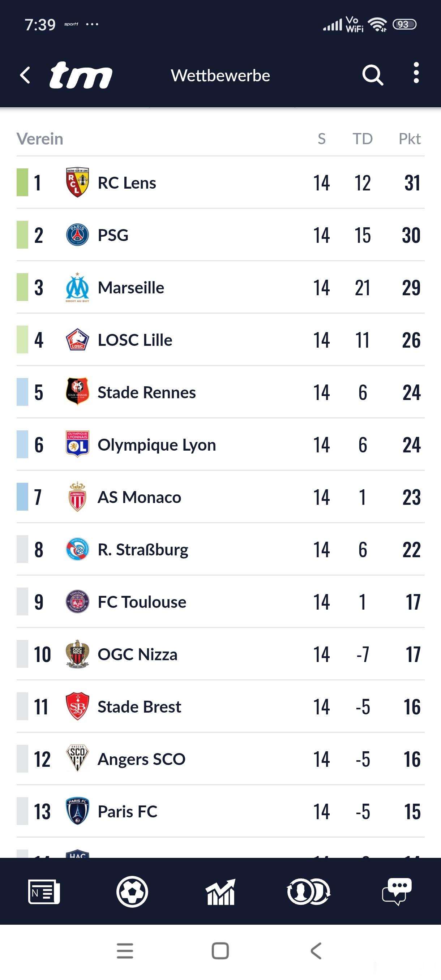Open the forum chat bubbles icon
This screenshot has height=980, width=441.
[397, 891]
